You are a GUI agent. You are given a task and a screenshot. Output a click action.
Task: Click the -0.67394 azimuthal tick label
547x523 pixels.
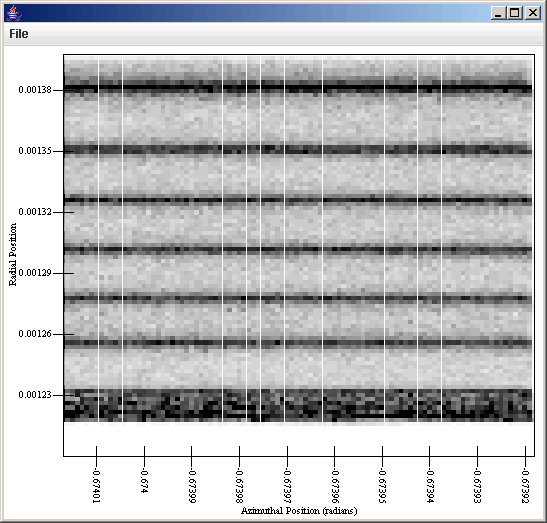(x=430, y=486)
